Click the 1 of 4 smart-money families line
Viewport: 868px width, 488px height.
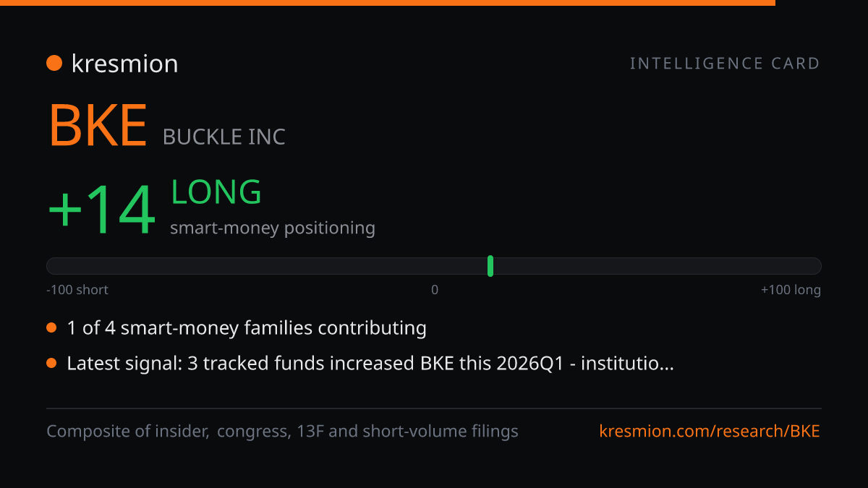247,328
